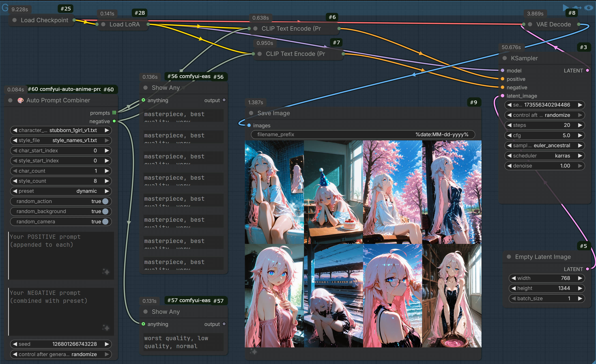Open the style_file dropdown style_names_v1.txt

pos(61,140)
